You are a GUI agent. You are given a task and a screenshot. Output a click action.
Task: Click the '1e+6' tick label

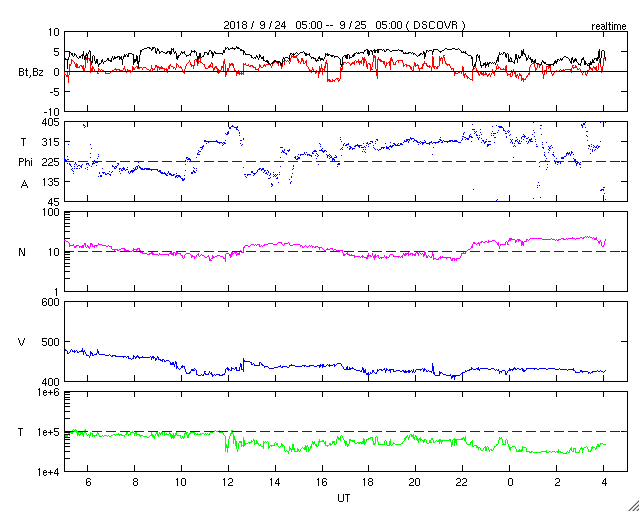[48, 392]
